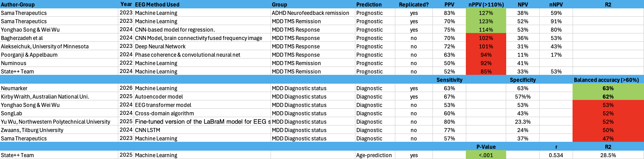Select the 23.3% specificity cell
This screenshot has height=159, width=644.
(x=522, y=122)
